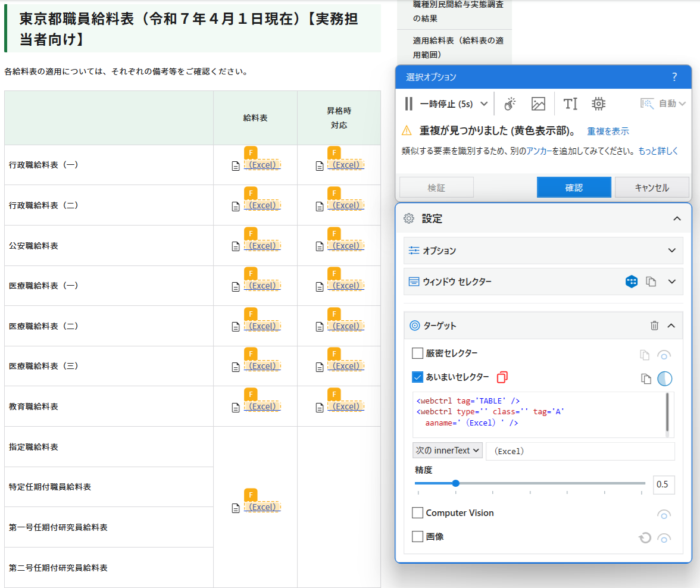Click the 給料表 column header
Image resolution: width=700 pixels, height=588 pixels.
coord(255,118)
